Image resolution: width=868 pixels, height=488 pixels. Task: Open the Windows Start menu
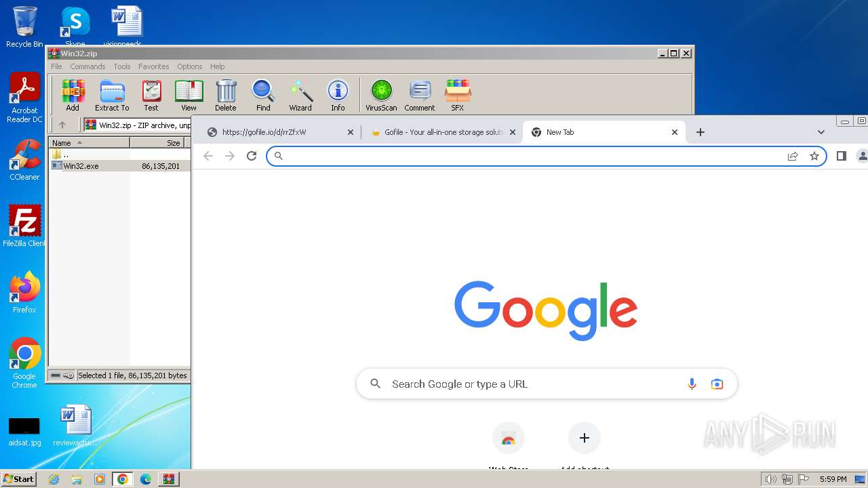19,479
